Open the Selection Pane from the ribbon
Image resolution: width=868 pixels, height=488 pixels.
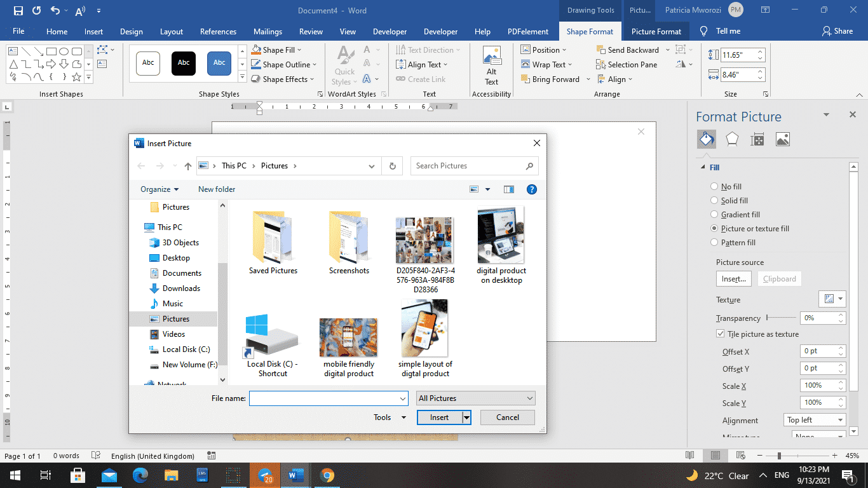coord(627,64)
